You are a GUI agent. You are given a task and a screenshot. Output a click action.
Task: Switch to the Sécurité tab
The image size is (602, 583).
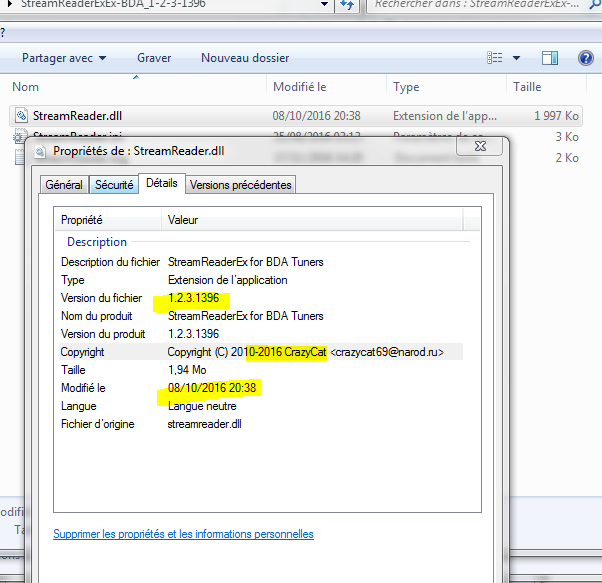click(113, 184)
